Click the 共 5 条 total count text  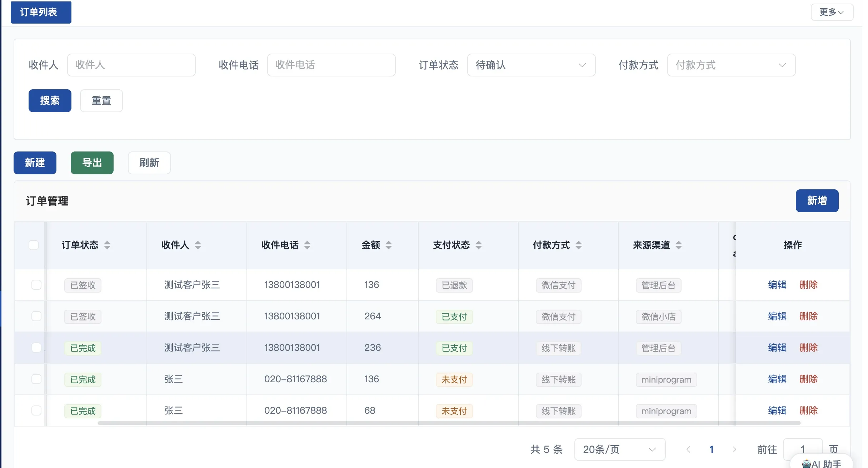point(547,449)
